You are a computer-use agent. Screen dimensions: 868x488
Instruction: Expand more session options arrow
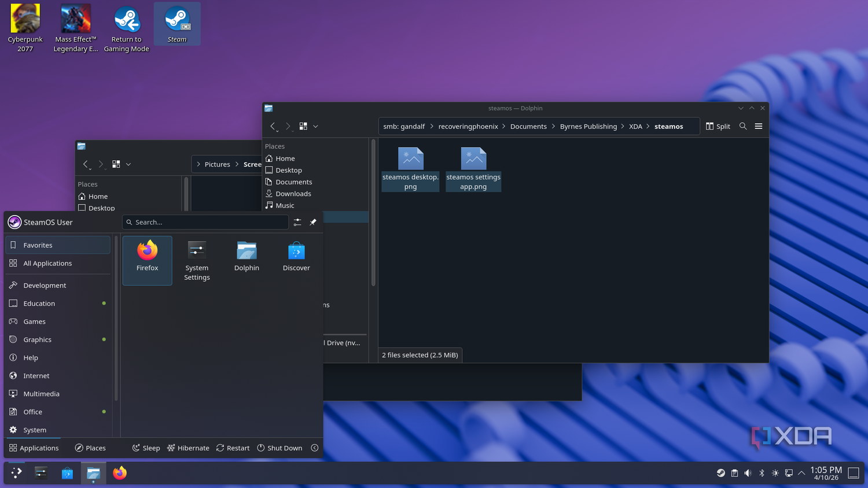click(315, 448)
